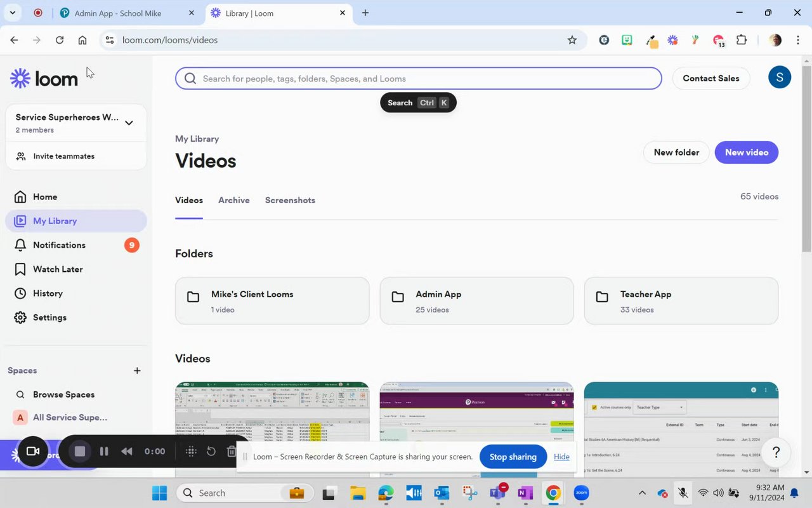This screenshot has width=812, height=508.
Task: Select My Library in the sidebar
Action: [x=76, y=221]
